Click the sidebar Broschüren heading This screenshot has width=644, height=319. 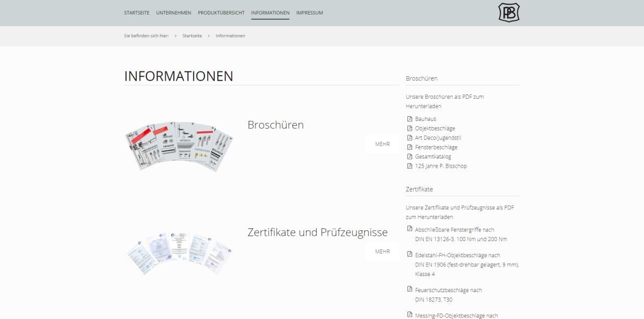coord(422,78)
